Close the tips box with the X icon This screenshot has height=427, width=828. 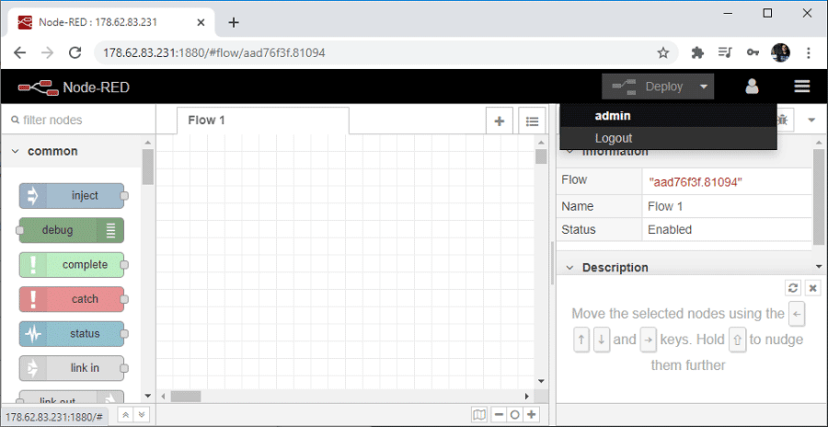813,288
